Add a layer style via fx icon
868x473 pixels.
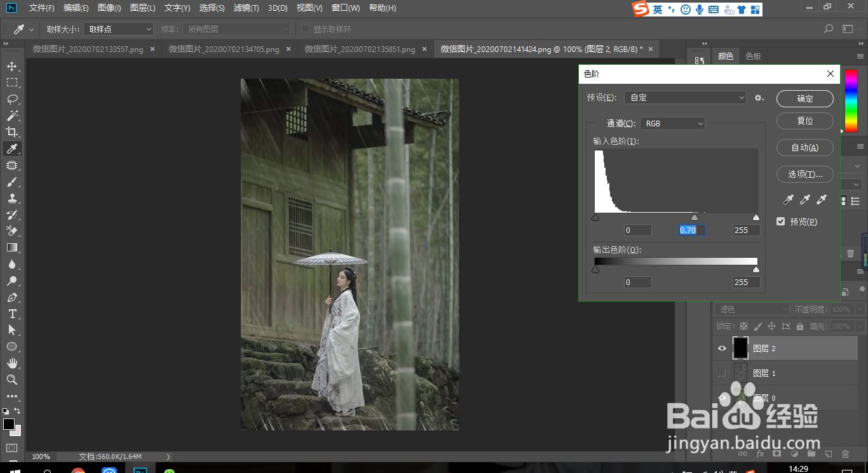760,454
